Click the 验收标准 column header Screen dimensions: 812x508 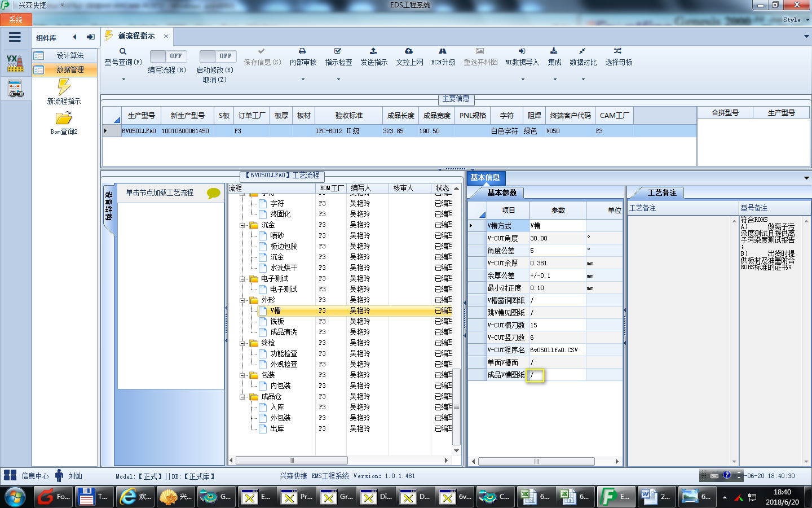coord(349,115)
